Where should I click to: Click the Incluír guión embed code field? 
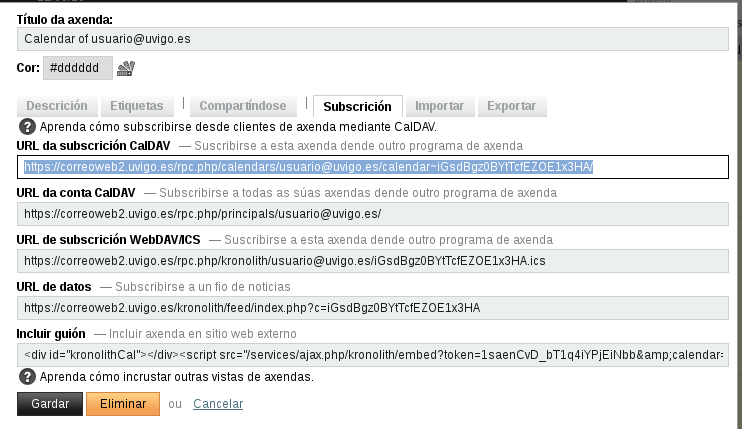pyautogui.click(x=372, y=355)
